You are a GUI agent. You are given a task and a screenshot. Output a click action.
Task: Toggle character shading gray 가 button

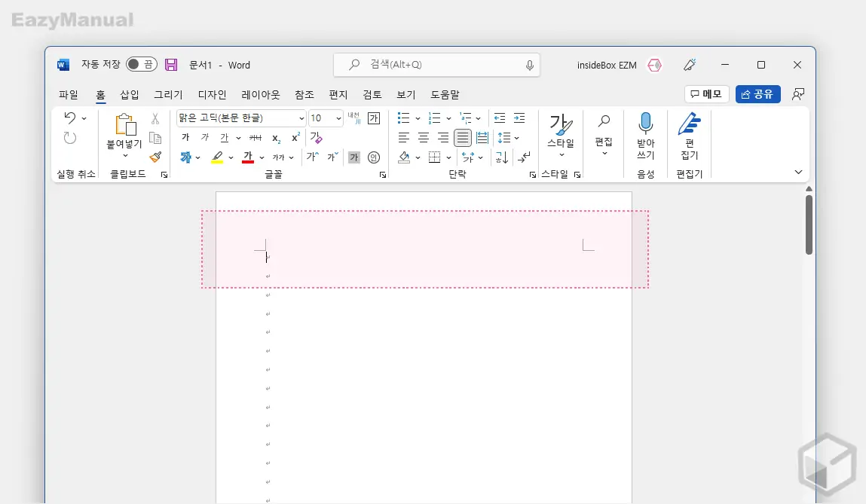354,157
